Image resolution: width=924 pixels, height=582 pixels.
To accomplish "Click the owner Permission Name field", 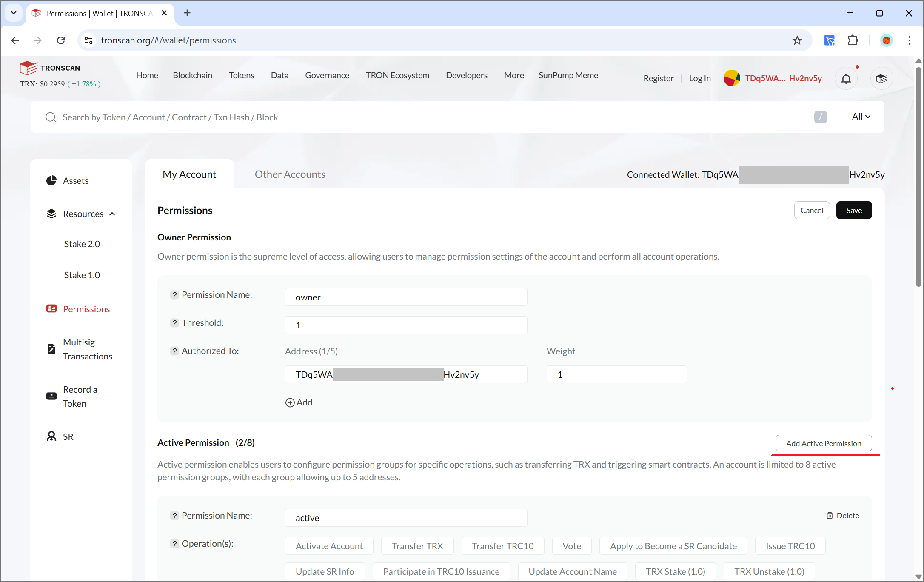I will click(406, 297).
